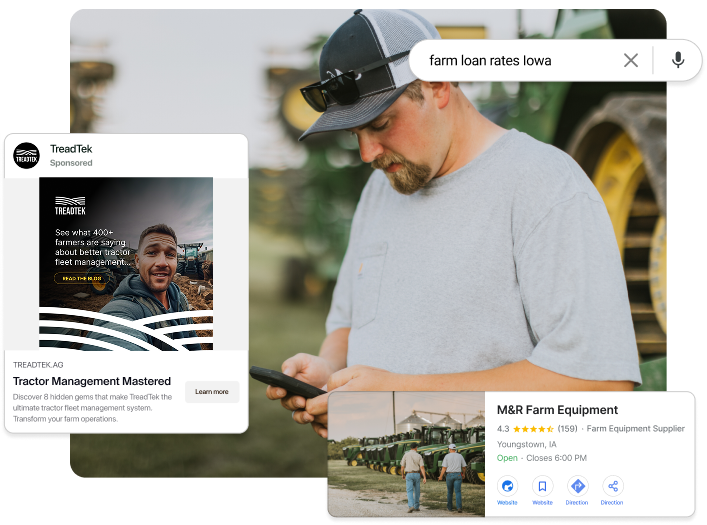
Task: Open the (159) reviews count
Action: pos(567,428)
